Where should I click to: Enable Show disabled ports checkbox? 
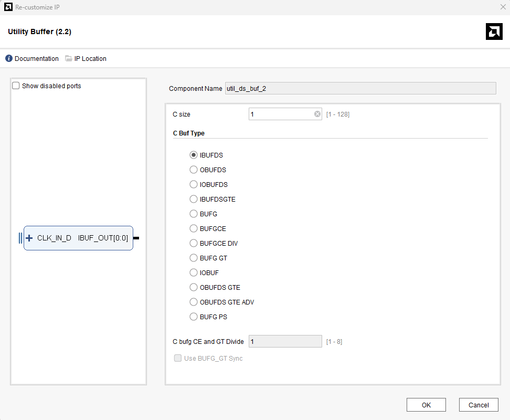tap(16, 86)
